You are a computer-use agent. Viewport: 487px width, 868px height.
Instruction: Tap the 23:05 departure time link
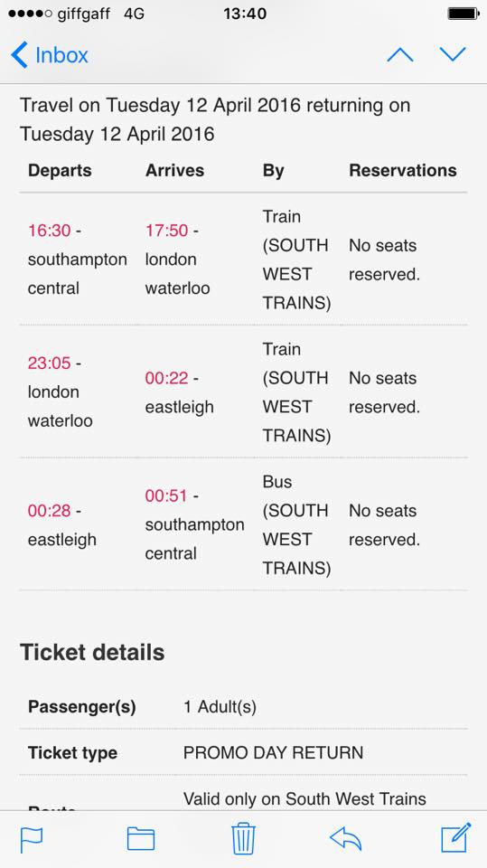50,363
